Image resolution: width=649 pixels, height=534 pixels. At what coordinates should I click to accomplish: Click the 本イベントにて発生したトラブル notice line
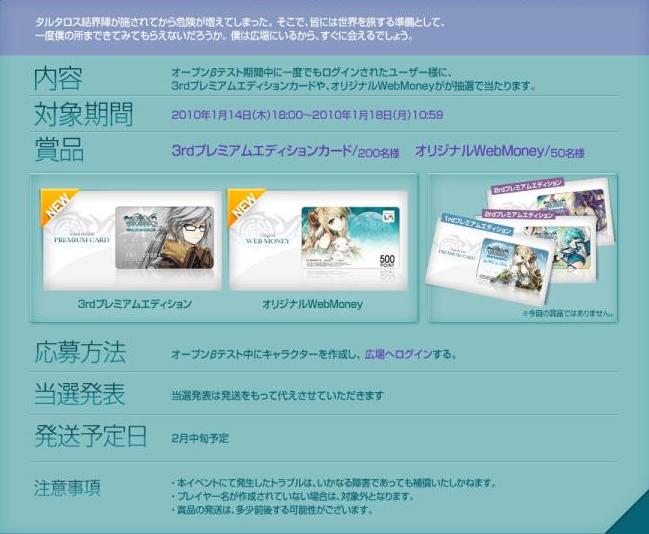pos(333,483)
